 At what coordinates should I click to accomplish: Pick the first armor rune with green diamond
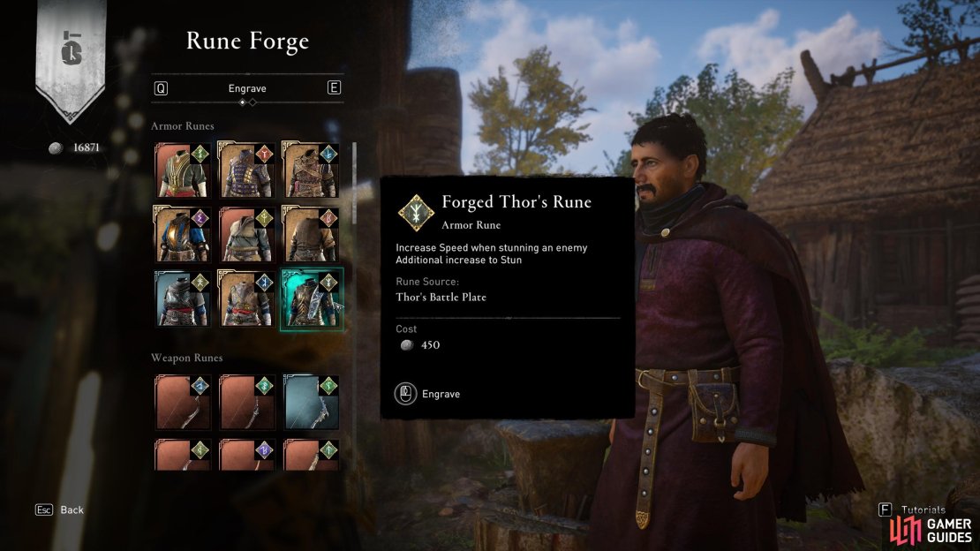(183, 170)
